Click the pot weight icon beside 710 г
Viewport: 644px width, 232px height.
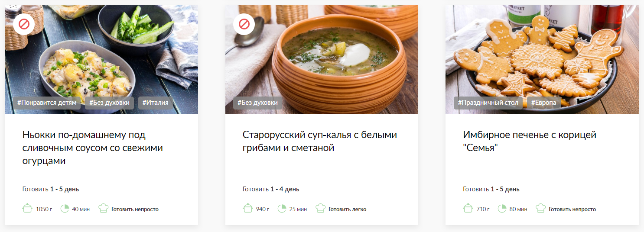(468, 209)
